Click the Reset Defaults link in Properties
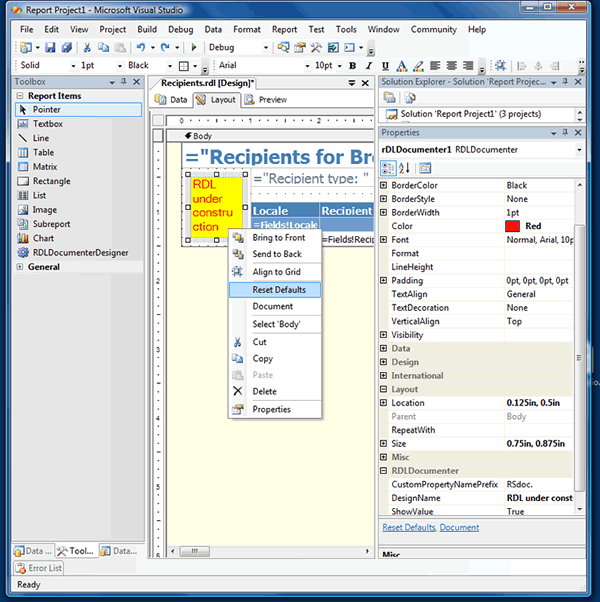The image size is (600, 602). 408,527
